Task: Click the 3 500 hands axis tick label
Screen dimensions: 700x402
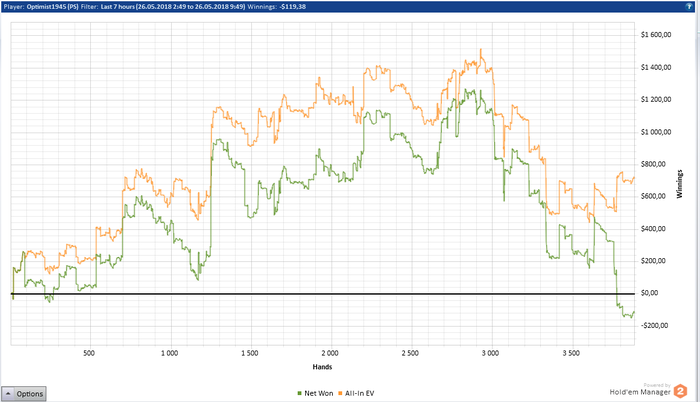Action: [x=571, y=353]
